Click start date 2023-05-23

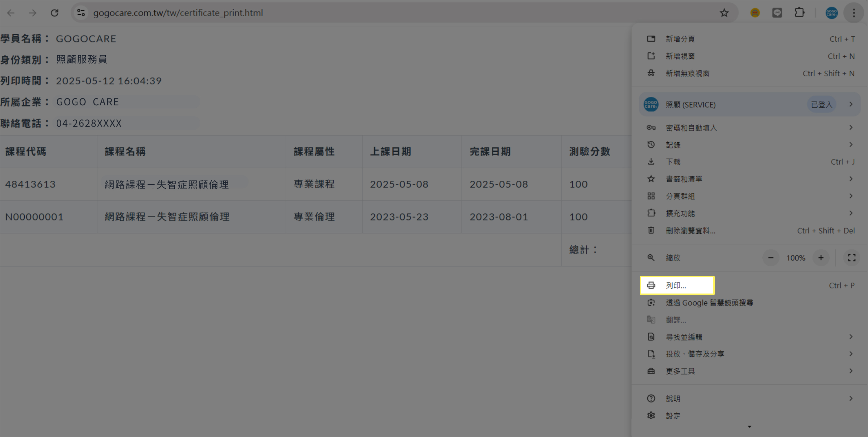click(x=399, y=217)
